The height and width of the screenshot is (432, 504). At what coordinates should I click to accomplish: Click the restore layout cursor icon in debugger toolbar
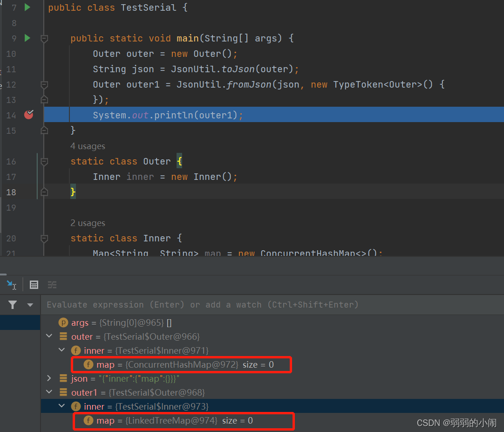11,285
